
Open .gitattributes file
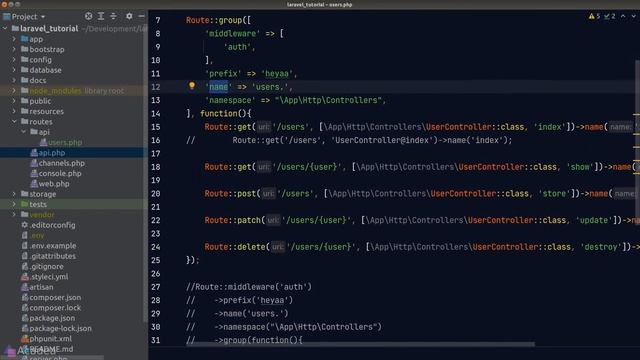coord(53,256)
